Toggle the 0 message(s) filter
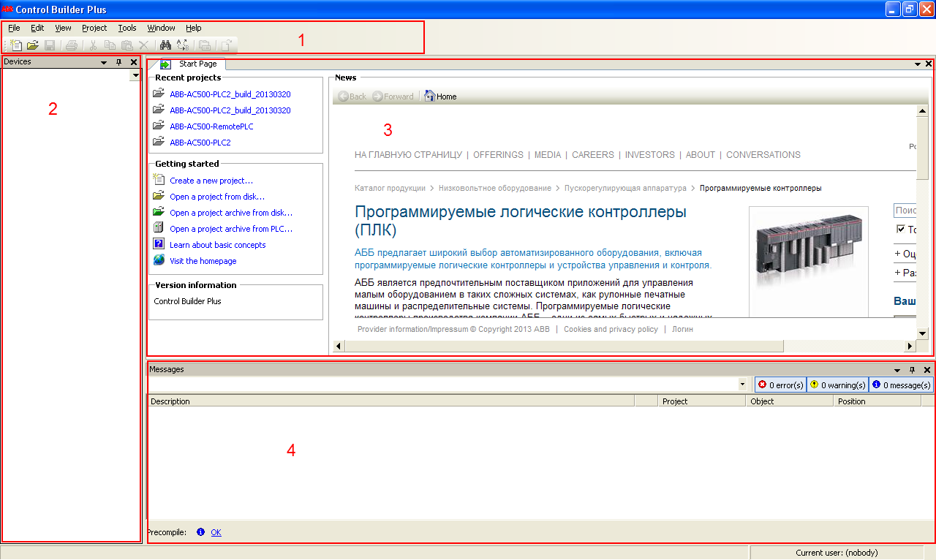 pos(901,385)
